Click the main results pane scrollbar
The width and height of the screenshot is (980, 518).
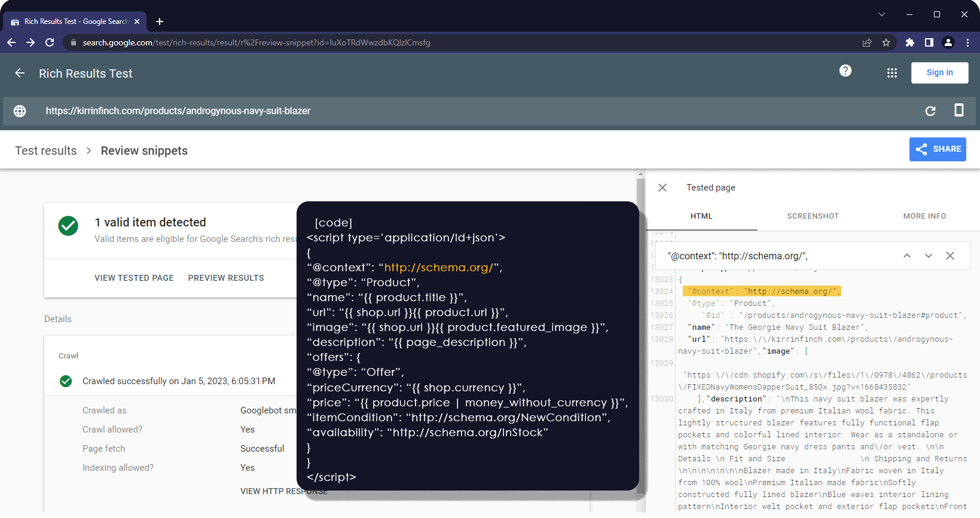(640, 335)
